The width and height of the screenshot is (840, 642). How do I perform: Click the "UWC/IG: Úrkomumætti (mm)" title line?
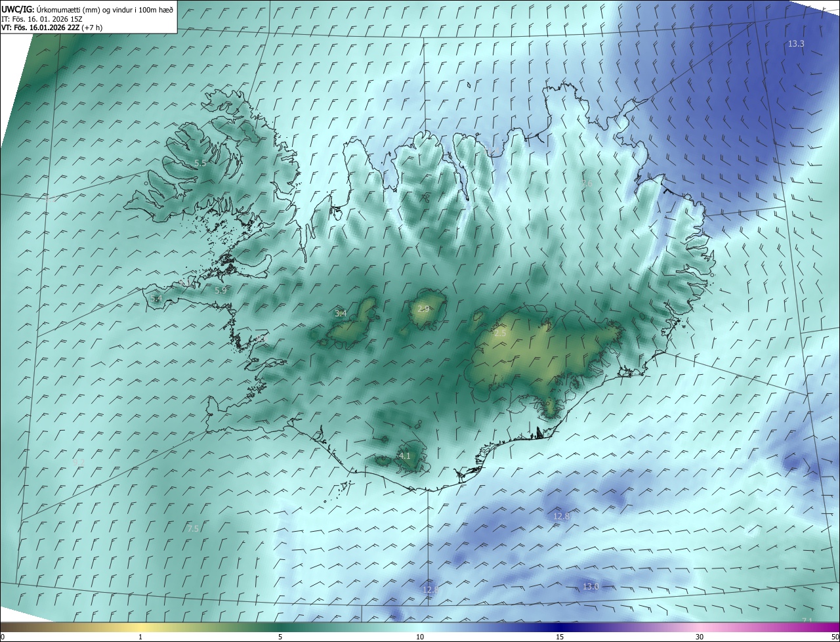(x=87, y=9)
